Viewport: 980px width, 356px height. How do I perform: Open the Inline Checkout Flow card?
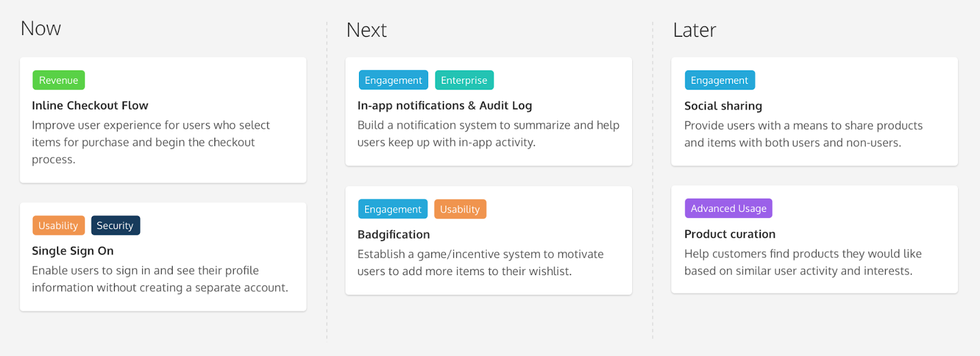click(90, 105)
